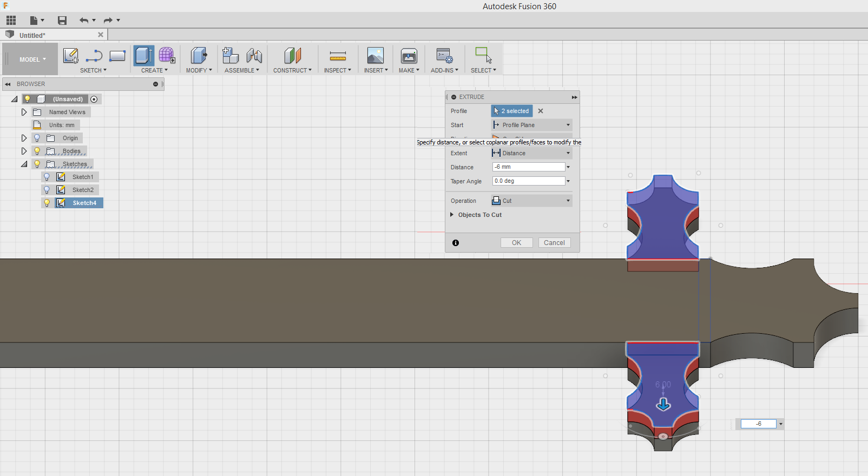Click the Measure inspect icon
The height and width of the screenshot is (476, 868).
point(338,56)
